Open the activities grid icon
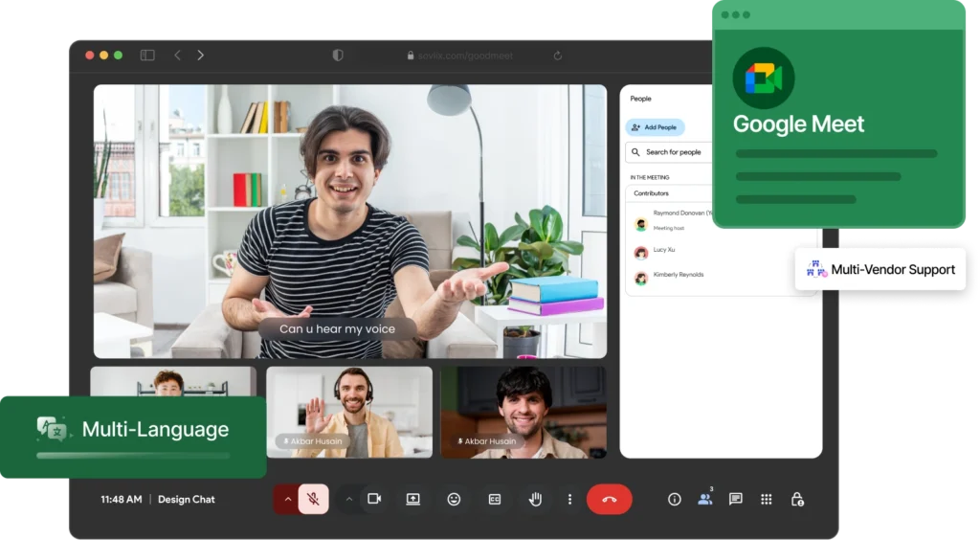 click(x=766, y=499)
